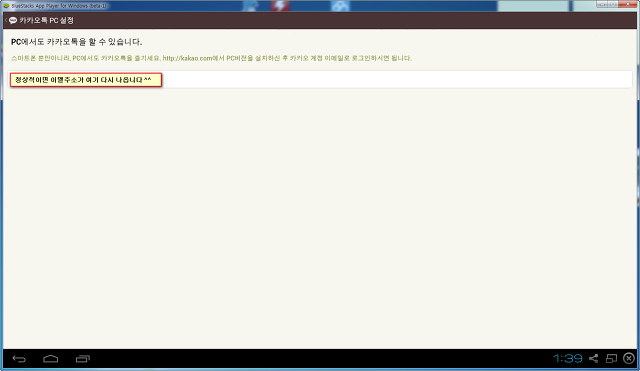
Task: Click the http://kakao.com address in the description
Action: 188,58
